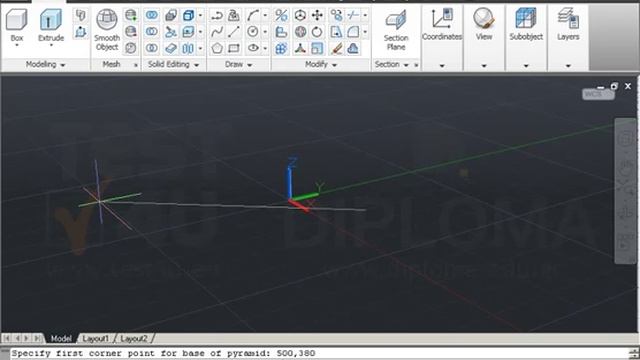
Task: Click the Extrude tool
Action: click(x=51, y=26)
